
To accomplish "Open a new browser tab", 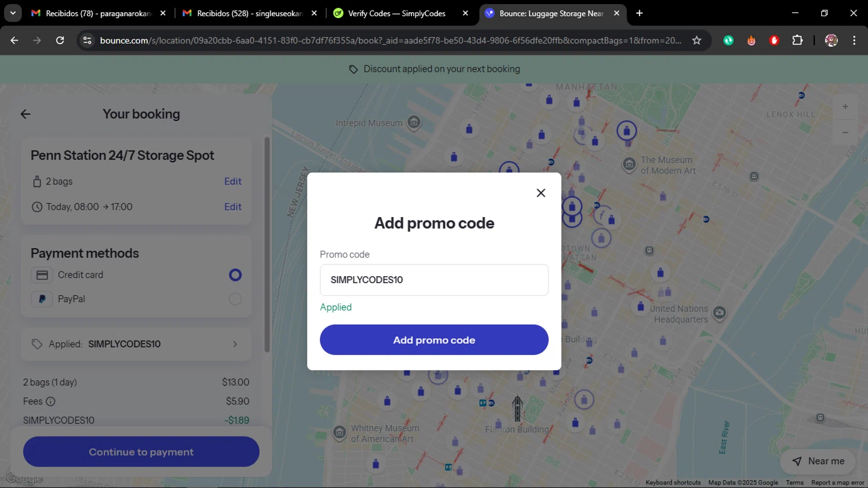I will (x=639, y=13).
